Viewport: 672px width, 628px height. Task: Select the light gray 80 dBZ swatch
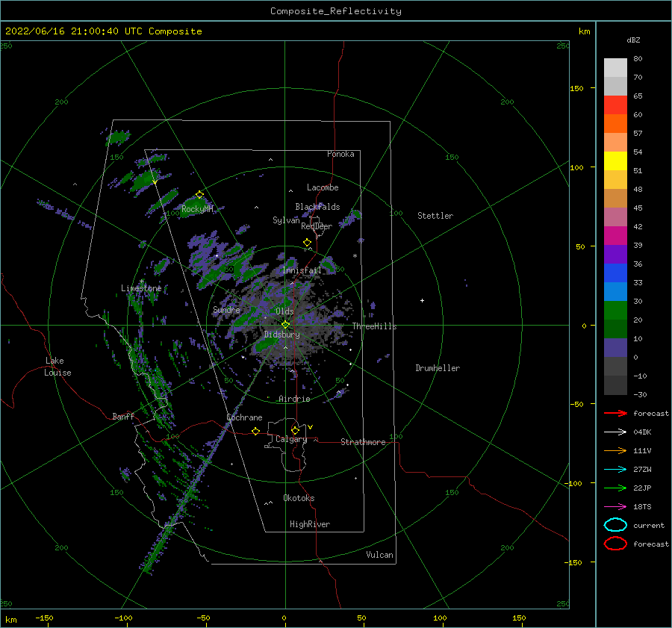point(615,67)
